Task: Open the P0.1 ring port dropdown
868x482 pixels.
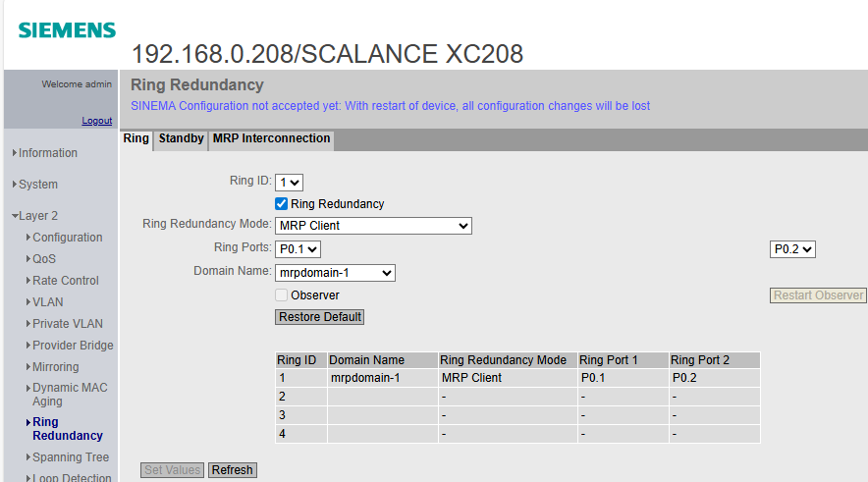Action: 298,249
